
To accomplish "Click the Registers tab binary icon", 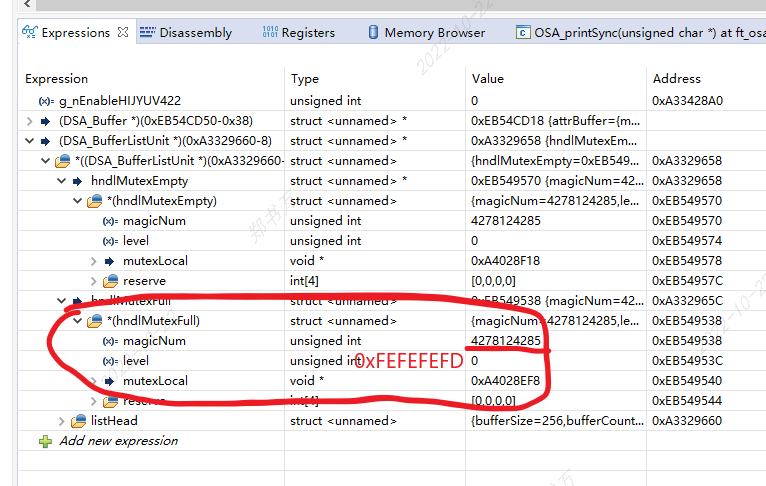I will 270,32.
